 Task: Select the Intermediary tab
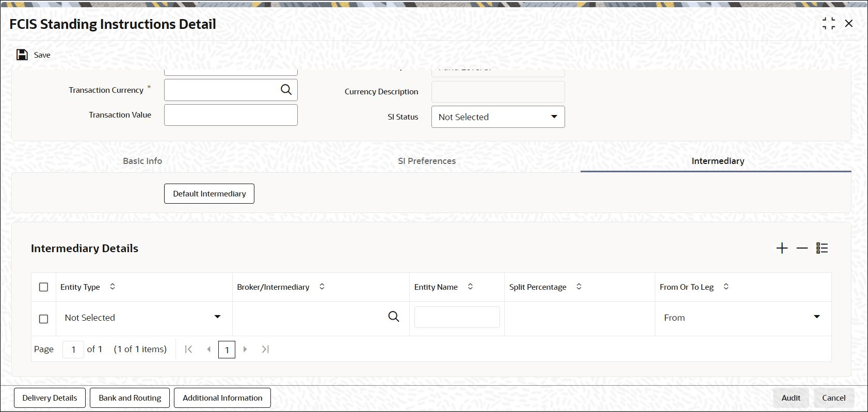tap(718, 161)
